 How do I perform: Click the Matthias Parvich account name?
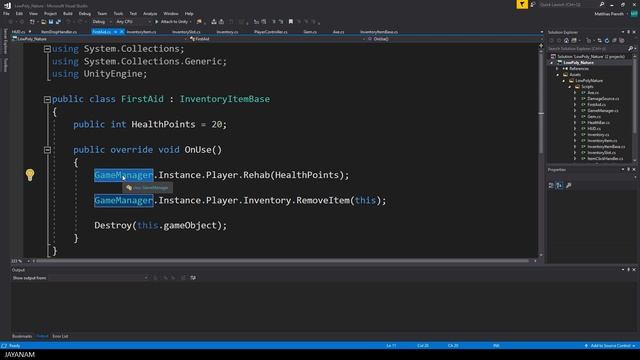[609, 14]
